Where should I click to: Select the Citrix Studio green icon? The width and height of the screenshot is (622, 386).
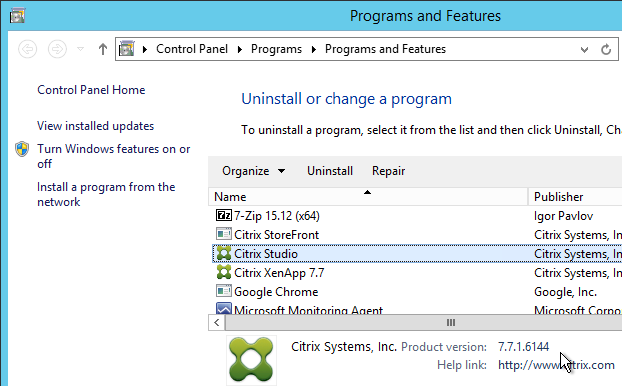tap(224, 253)
